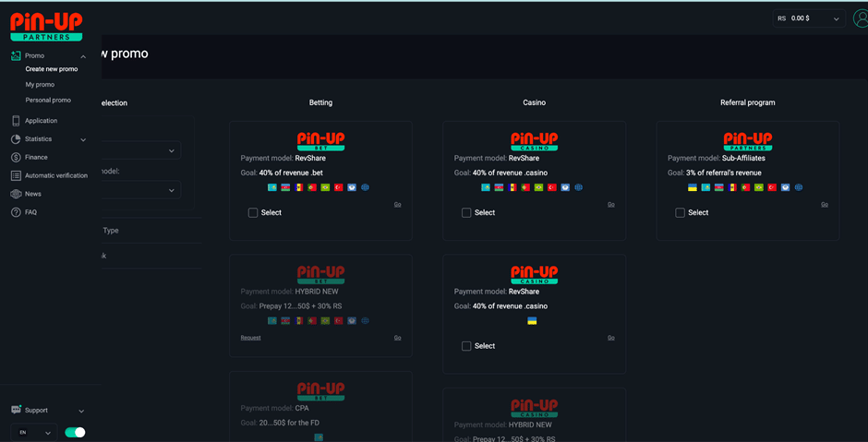Tick Select on the Ukraine-only Casino RevShare card

click(466, 346)
